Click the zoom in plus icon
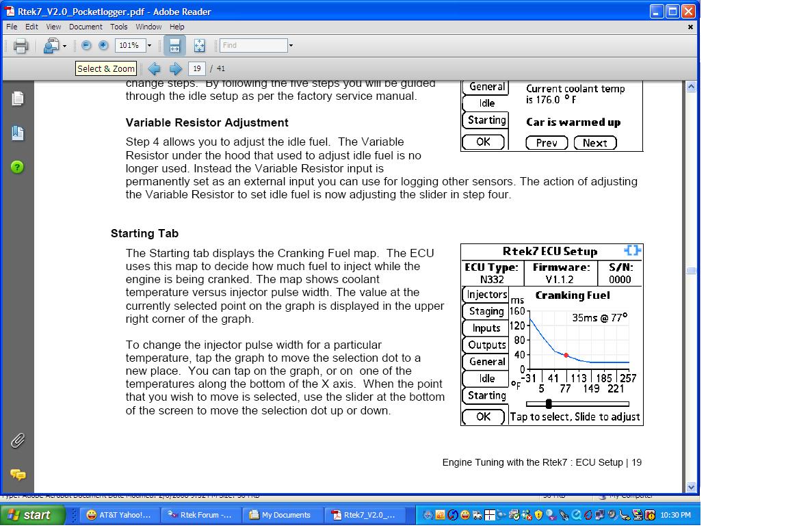Screen dimensions: 799x532 pyautogui.click(x=103, y=45)
